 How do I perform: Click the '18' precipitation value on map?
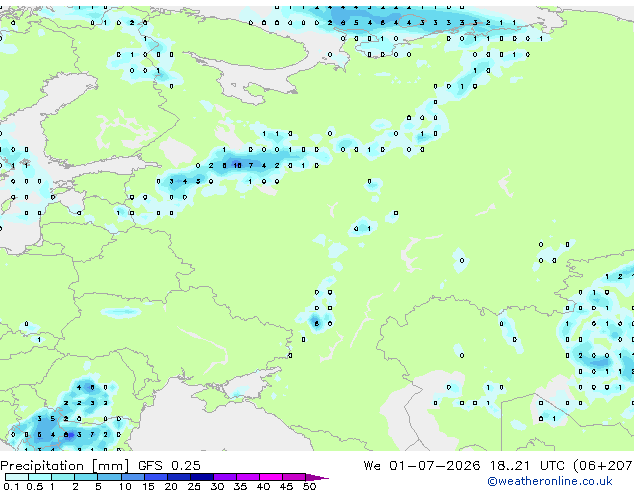[x=237, y=165]
